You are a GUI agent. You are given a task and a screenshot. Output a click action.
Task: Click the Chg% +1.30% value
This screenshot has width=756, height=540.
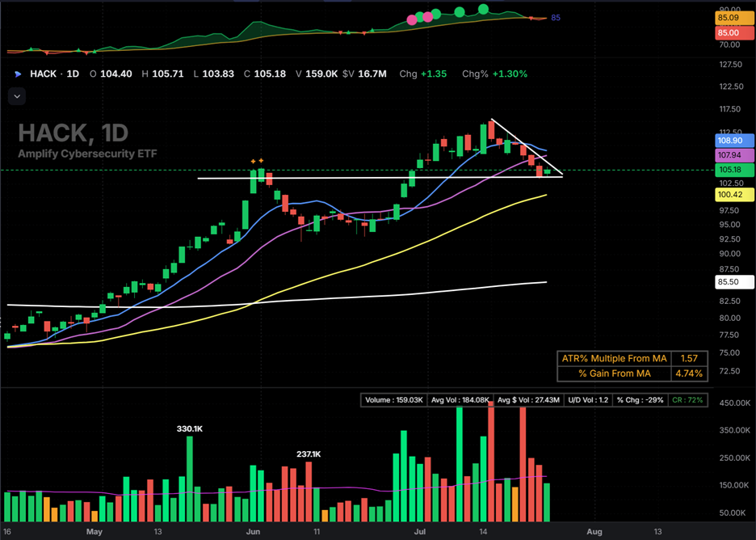click(494, 74)
